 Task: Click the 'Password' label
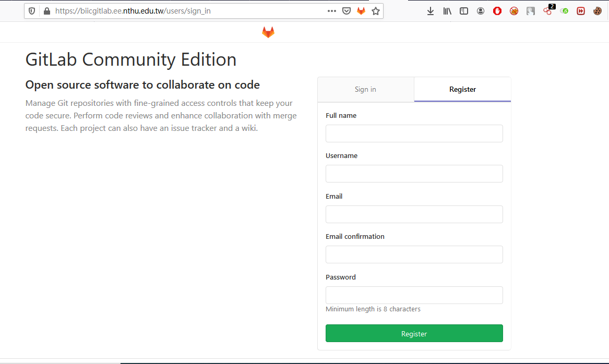(x=341, y=277)
